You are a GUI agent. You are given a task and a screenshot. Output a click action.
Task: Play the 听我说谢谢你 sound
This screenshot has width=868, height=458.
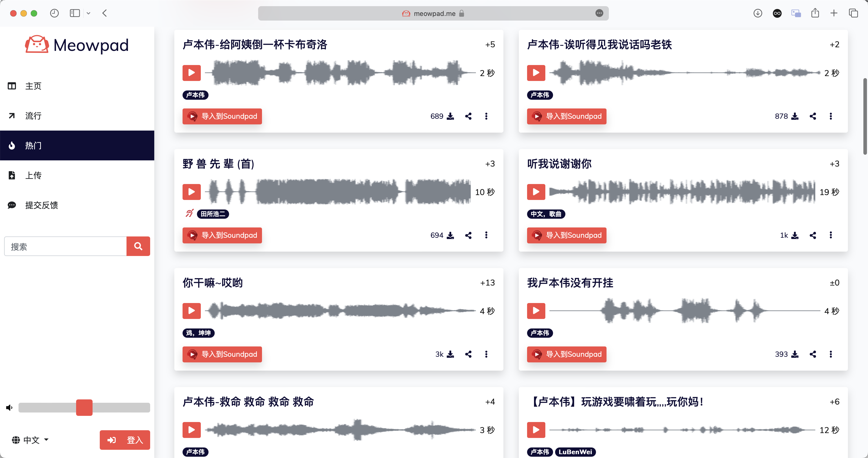(536, 192)
